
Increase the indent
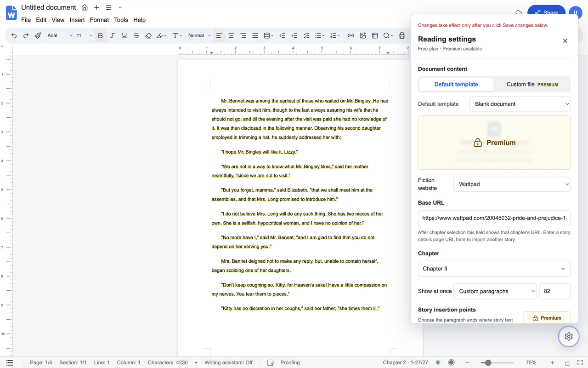[294, 35]
